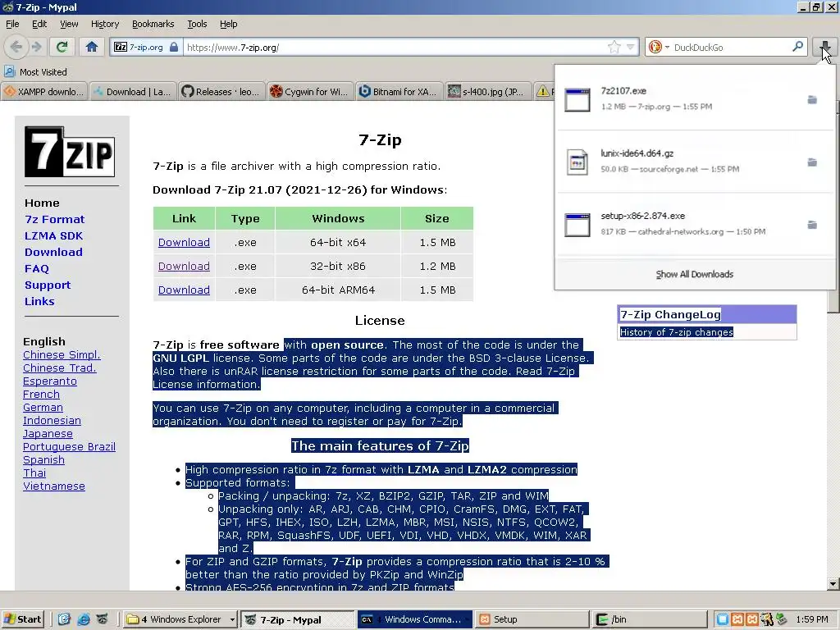840x630 pixels.
Task: Launch Internet Explorer from quick launch
Action: (x=83, y=619)
